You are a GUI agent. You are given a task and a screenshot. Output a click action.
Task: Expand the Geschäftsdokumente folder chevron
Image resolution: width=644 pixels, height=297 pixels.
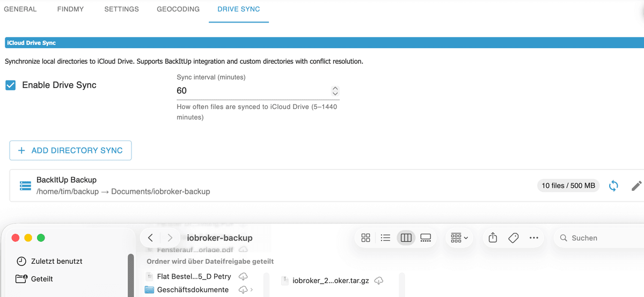(252, 290)
